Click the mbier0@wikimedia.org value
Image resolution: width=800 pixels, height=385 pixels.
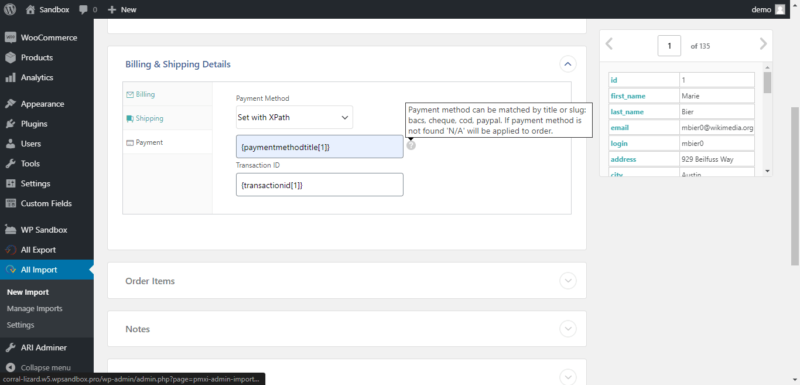coord(717,127)
